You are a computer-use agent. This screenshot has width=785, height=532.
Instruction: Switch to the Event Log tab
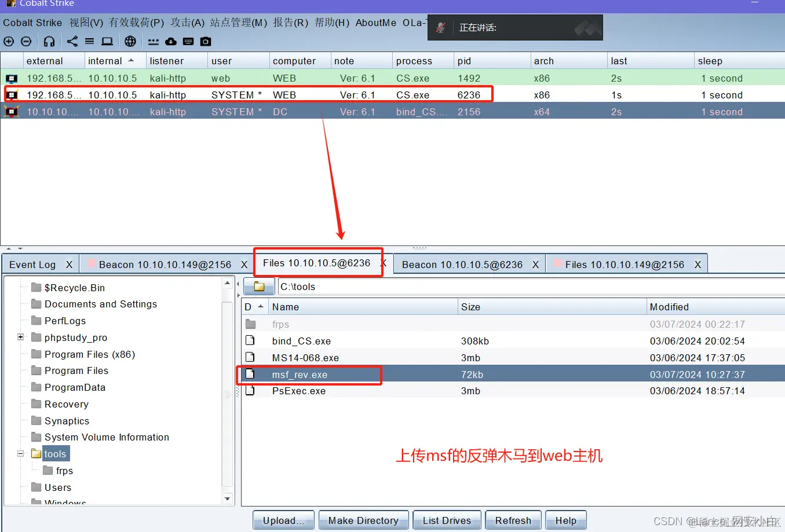point(32,265)
